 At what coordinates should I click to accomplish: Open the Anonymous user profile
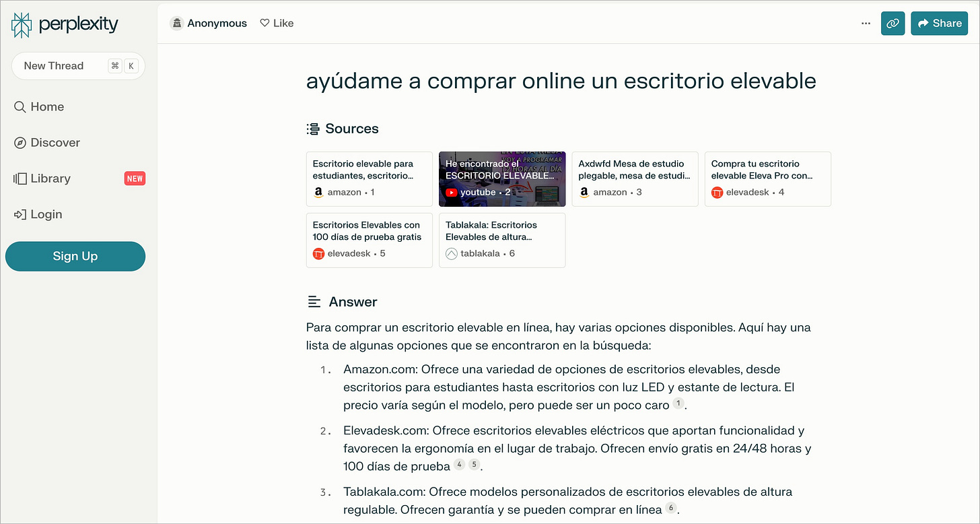209,23
